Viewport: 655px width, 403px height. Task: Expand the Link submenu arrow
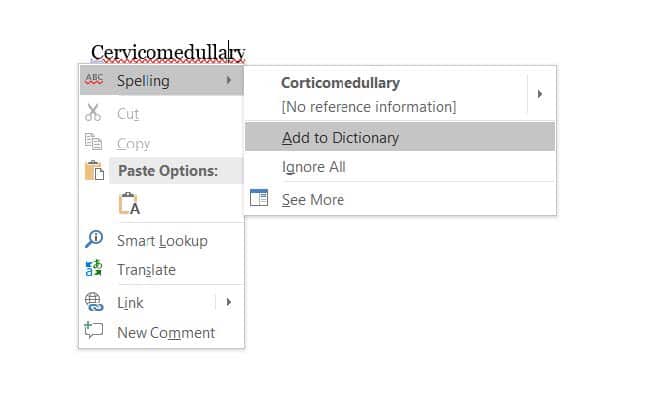tap(228, 302)
